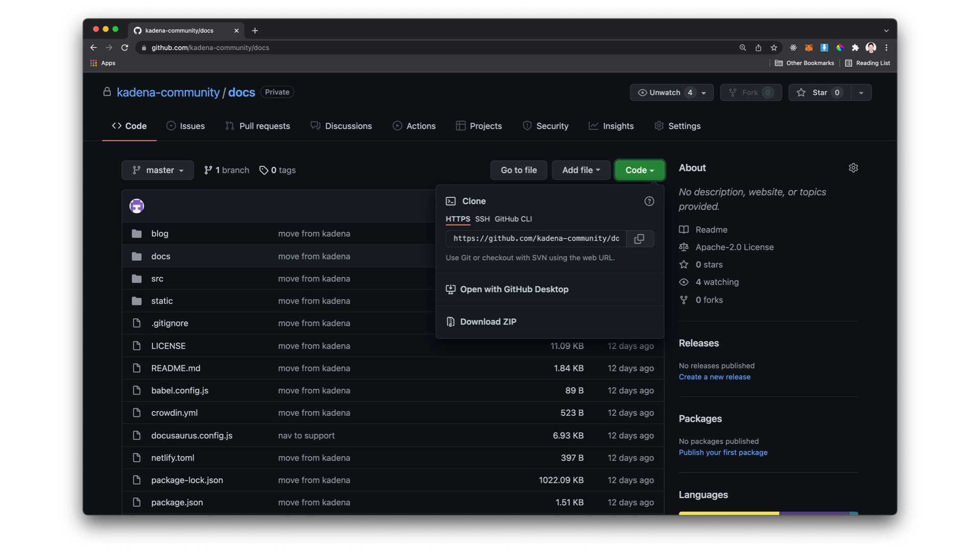Click the star count icon
The image size is (980, 551).
(x=837, y=92)
